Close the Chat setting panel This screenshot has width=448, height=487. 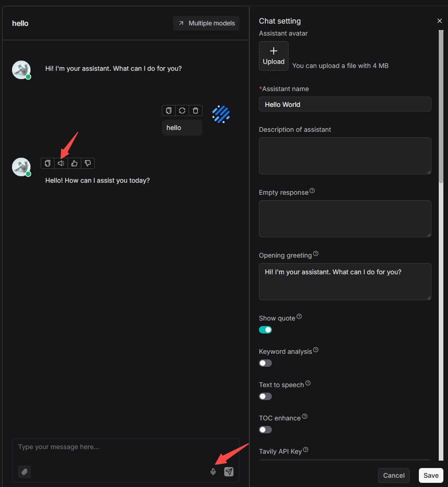point(440,21)
